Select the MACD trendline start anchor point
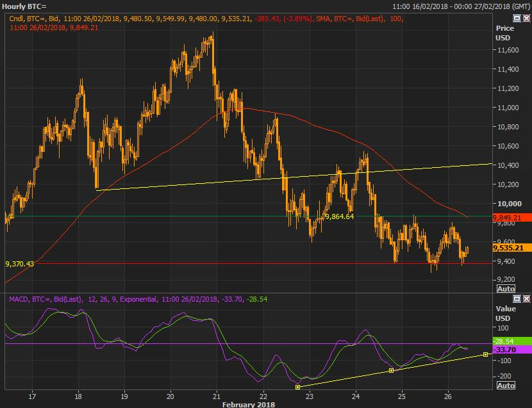 (298, 387)
